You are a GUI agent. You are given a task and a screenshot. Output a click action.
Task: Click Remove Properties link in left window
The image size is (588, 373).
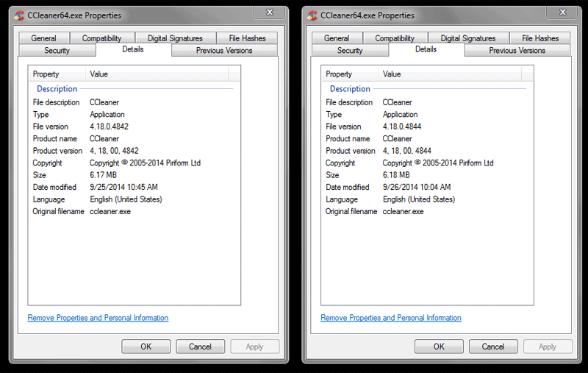coord(98,318)
